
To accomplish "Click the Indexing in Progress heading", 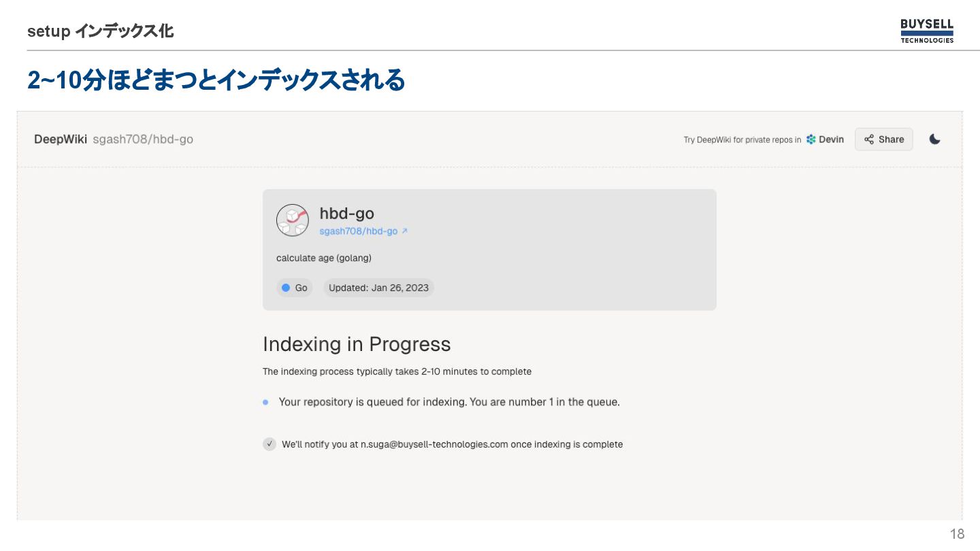I will pos(357,344).
